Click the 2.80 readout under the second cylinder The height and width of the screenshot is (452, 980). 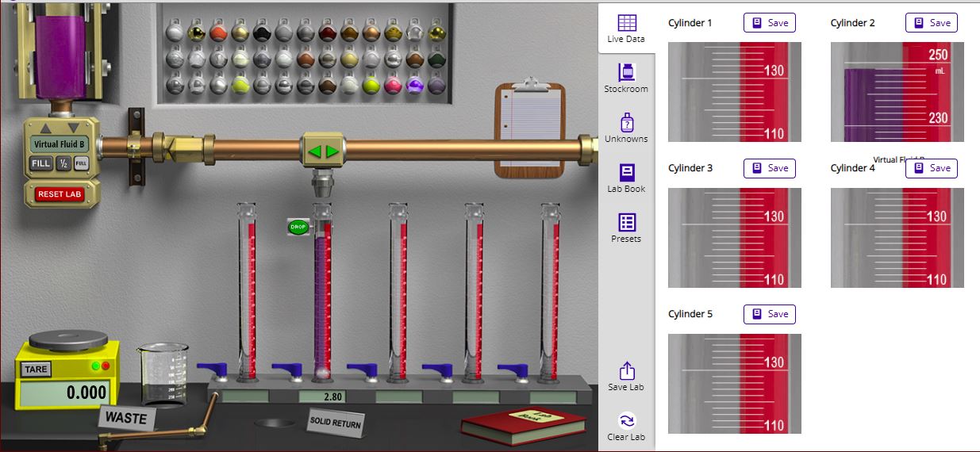tap(322, 396)
